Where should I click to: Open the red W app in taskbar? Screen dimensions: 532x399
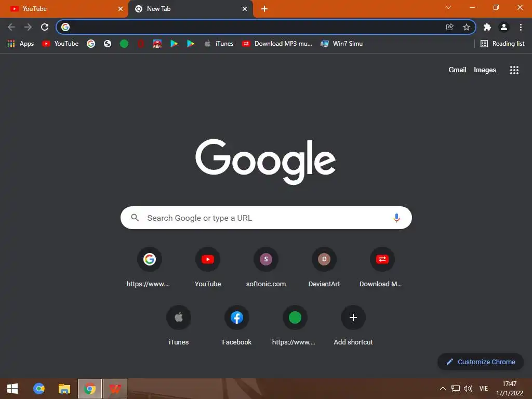click(x=115, y=389)
